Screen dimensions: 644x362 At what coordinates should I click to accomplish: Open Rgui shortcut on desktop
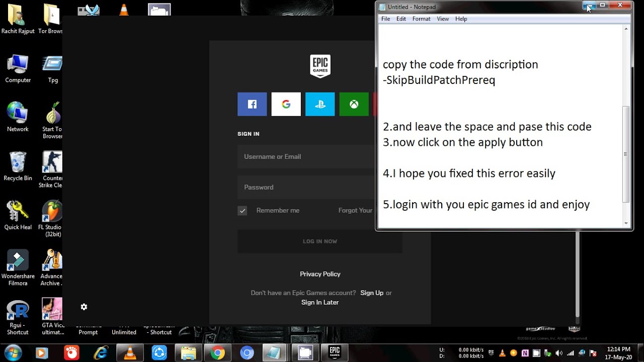tap(18, 317)
